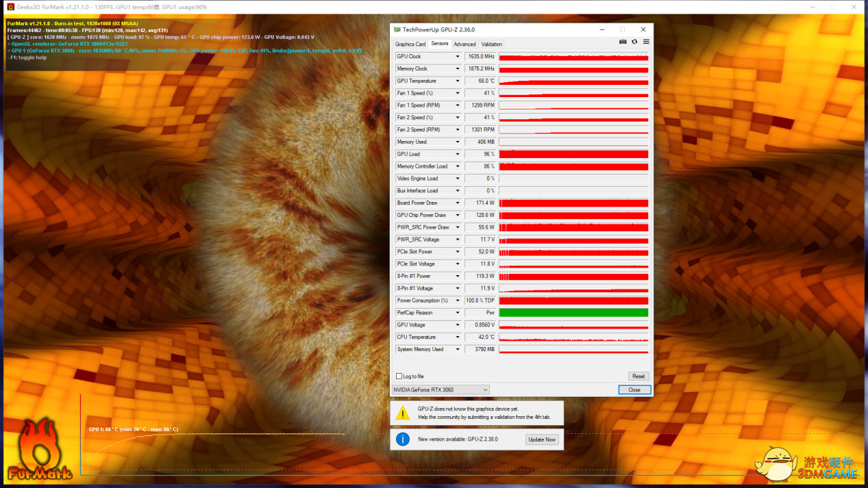Expand the 8-Pin #1 Power dropdown
This screenshot has height=488, width=868.
(x=458, y=277)
